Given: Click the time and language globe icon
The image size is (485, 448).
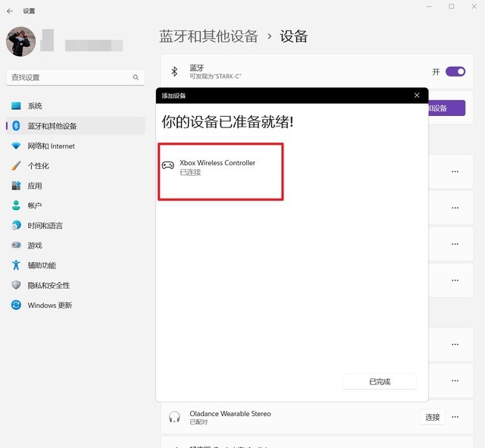Looking at the screenshot, I should [16, 225].
